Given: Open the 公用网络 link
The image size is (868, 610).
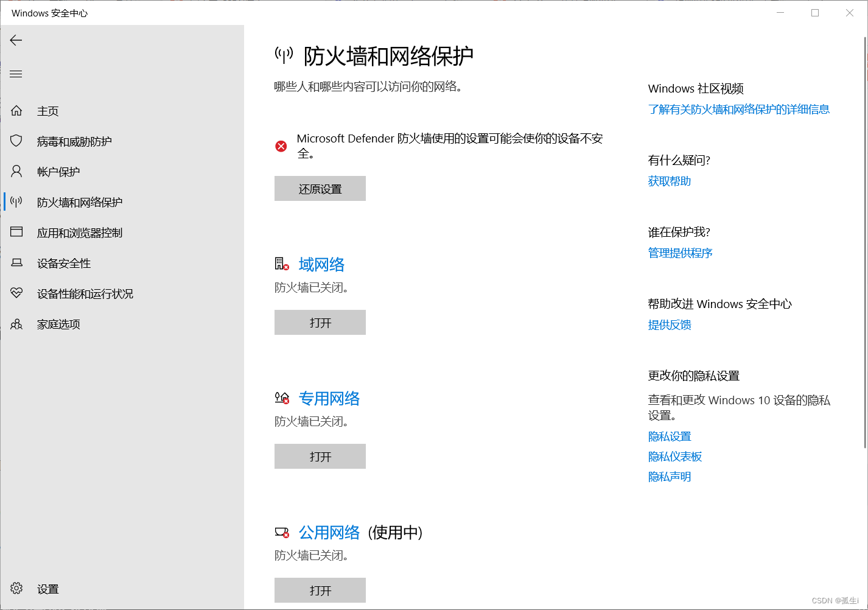Looking at the screenshot, I should [329, 532].
